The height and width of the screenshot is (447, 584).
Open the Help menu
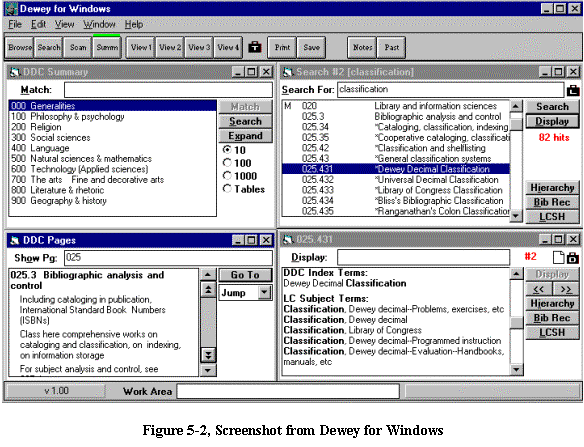tap(134, 25)
